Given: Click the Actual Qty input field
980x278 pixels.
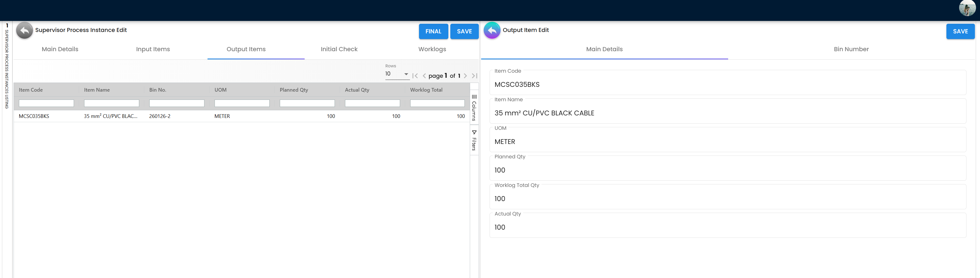Looking at the screenshot, I should 727,227.
